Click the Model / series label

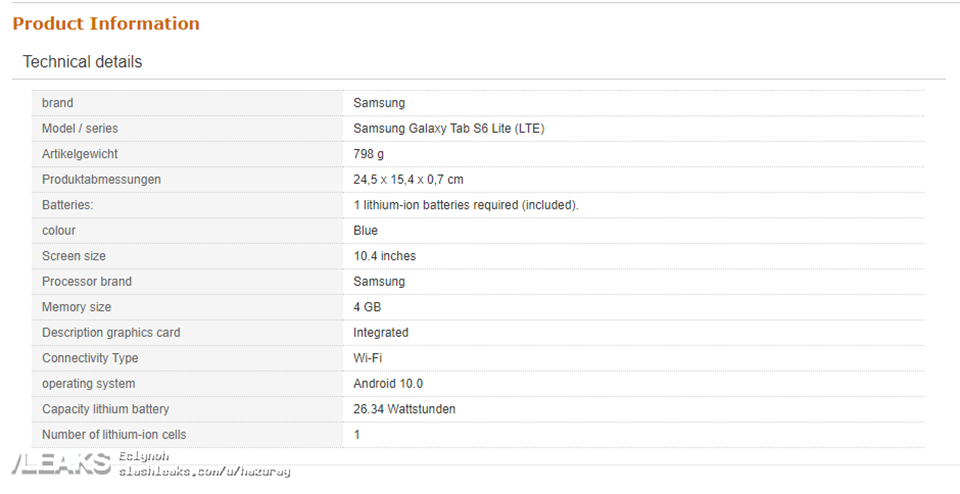[80, 129]
